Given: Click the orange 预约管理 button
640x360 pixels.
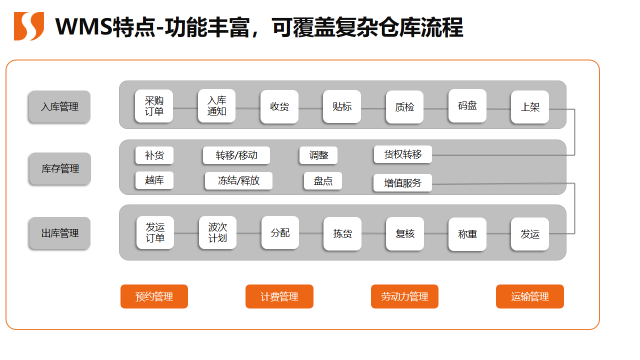Looking at the screenshot, I should coord(154,296).
